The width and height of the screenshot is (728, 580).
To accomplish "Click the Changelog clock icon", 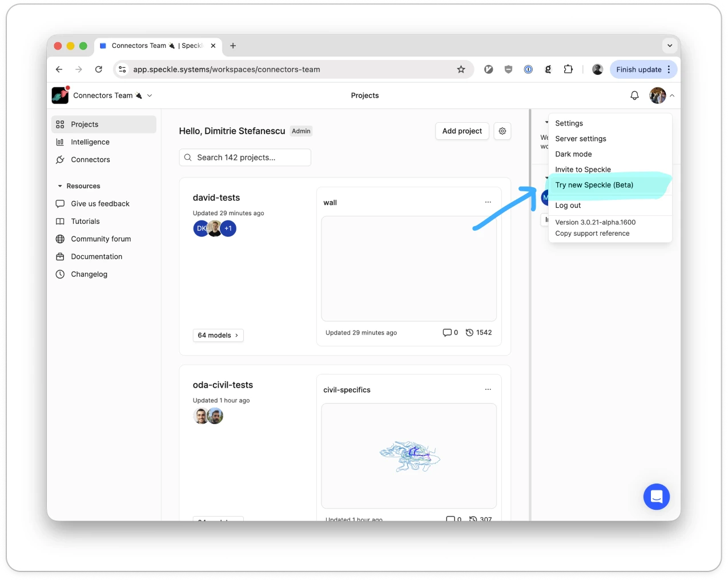I will [61, 274].
